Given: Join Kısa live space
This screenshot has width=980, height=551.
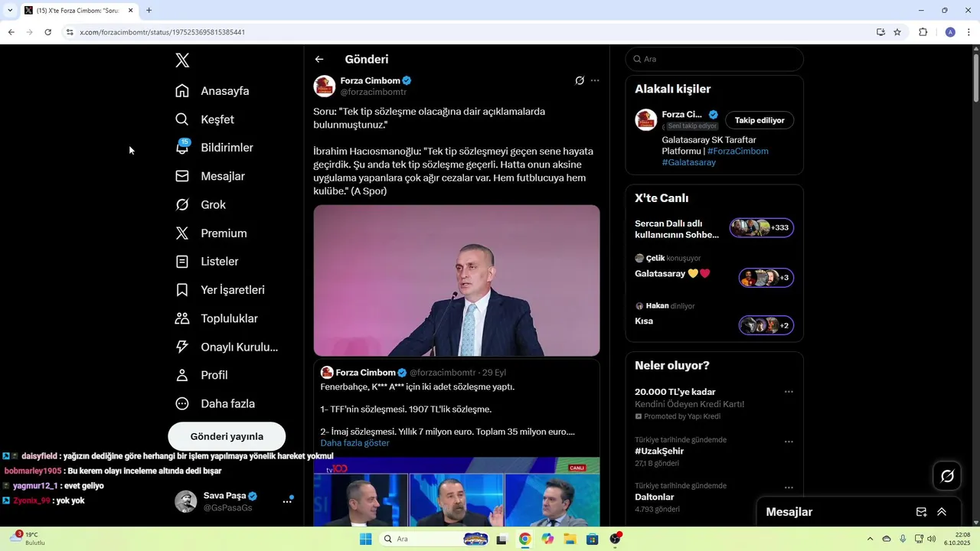Looking at the screenshot, I should coord(766,325).
